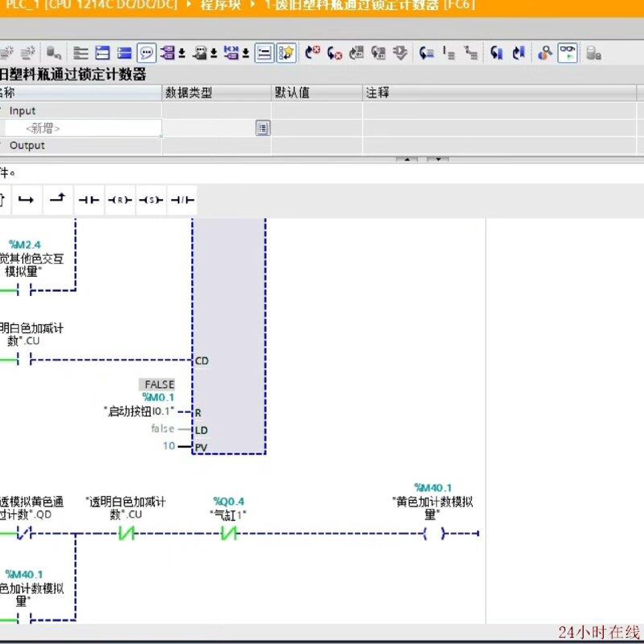Expand interface pane with down arrow splitter
The height and width of the screenshot is (644, 644).
(438, 159)
